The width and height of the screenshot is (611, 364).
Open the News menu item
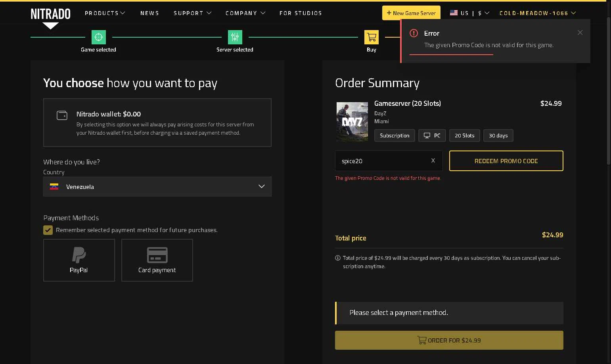149,13
